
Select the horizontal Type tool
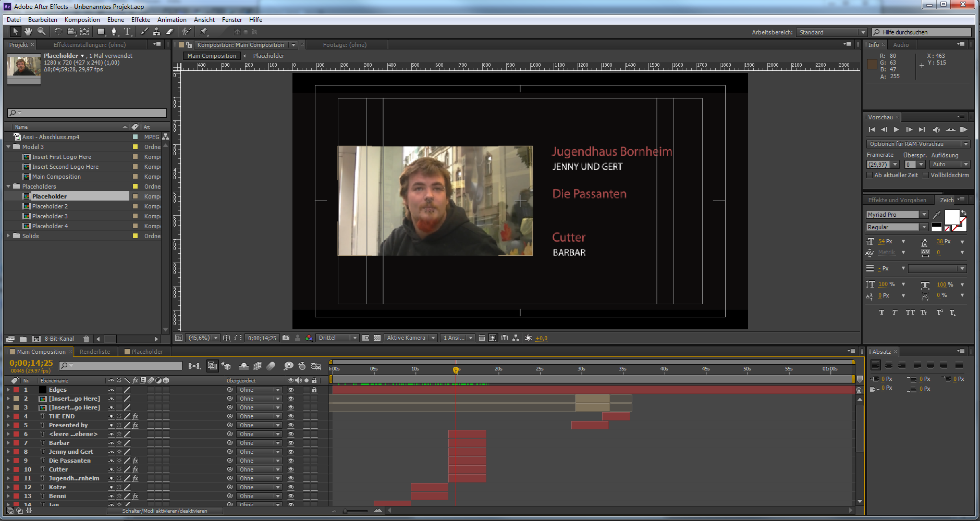click(127, 32)
